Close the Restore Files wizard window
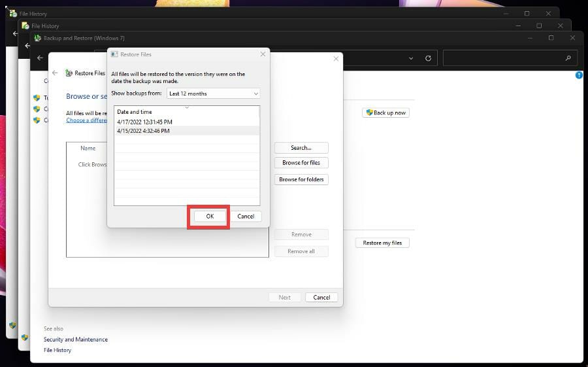This screenshot has width=588, height=367. coord(336,59)
